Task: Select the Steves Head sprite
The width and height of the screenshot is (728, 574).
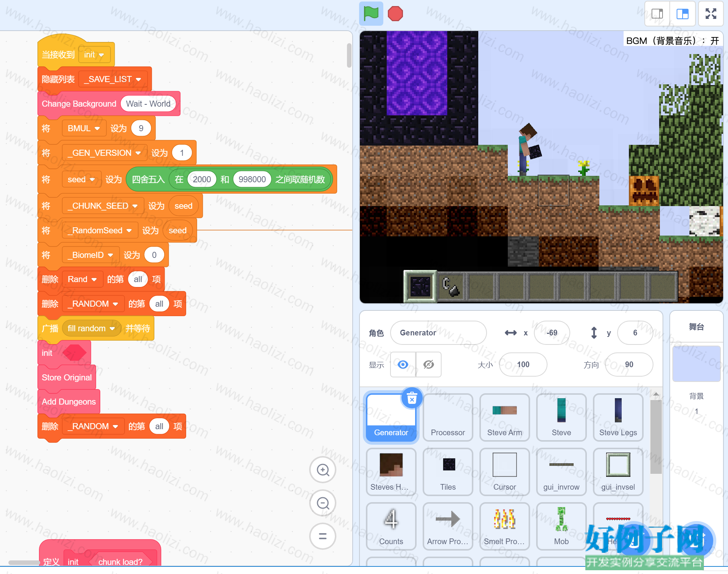Action: (391, 472)
